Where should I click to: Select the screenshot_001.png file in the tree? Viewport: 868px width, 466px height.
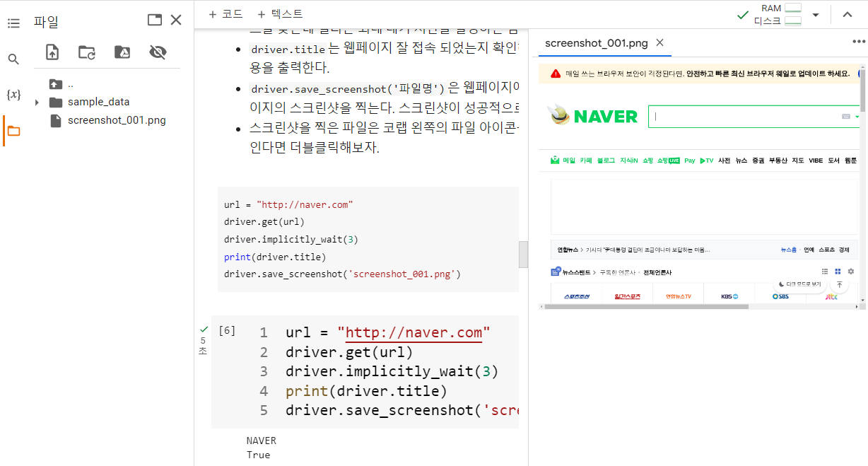tap(117, 120)
